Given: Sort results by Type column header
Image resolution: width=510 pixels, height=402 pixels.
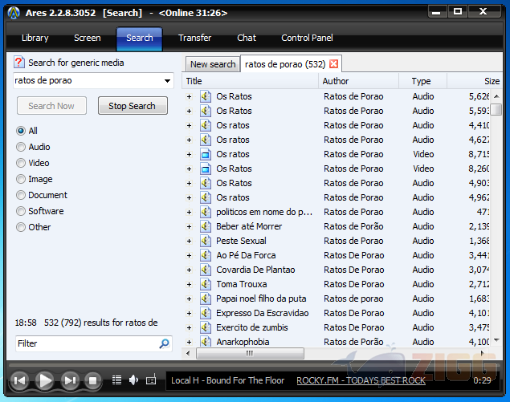Looking at the screenshot, I should (422, 81).
